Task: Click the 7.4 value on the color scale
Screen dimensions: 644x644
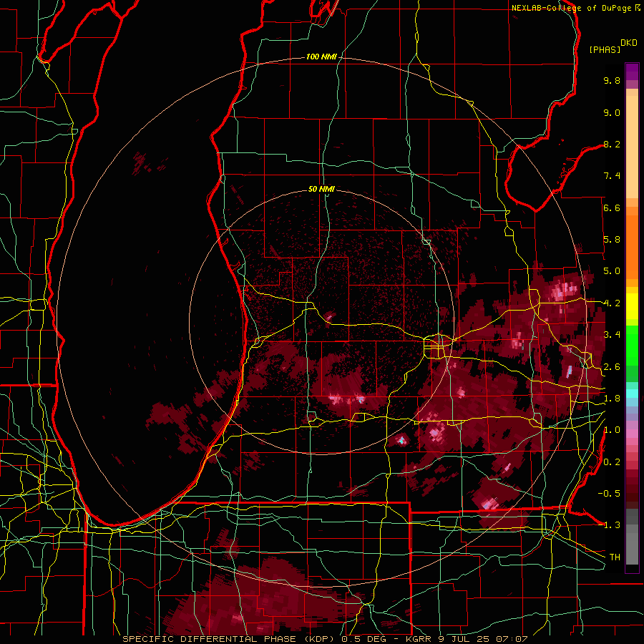Action: click(612, 176)
